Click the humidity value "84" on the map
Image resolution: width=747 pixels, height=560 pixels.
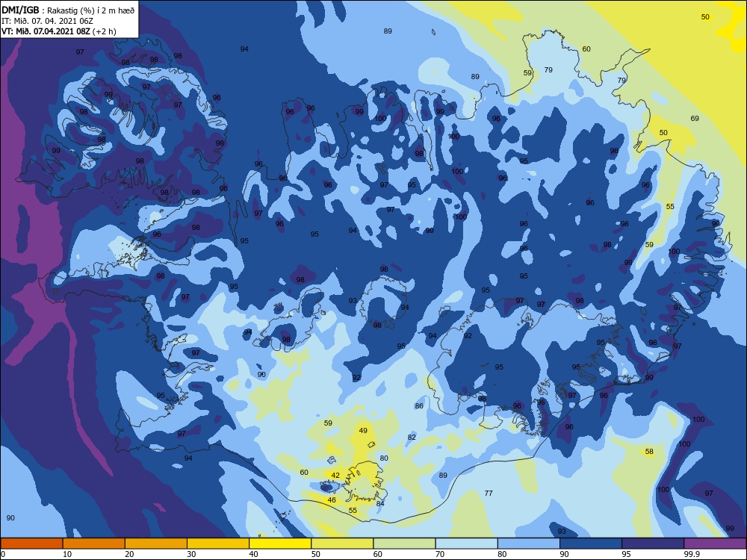pyautogui.click(x=380, y=504)
